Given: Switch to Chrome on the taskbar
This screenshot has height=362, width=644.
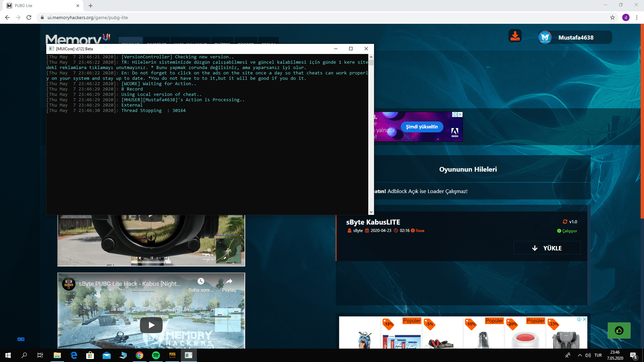Looking at the screenshot, I should click(140, 355).
